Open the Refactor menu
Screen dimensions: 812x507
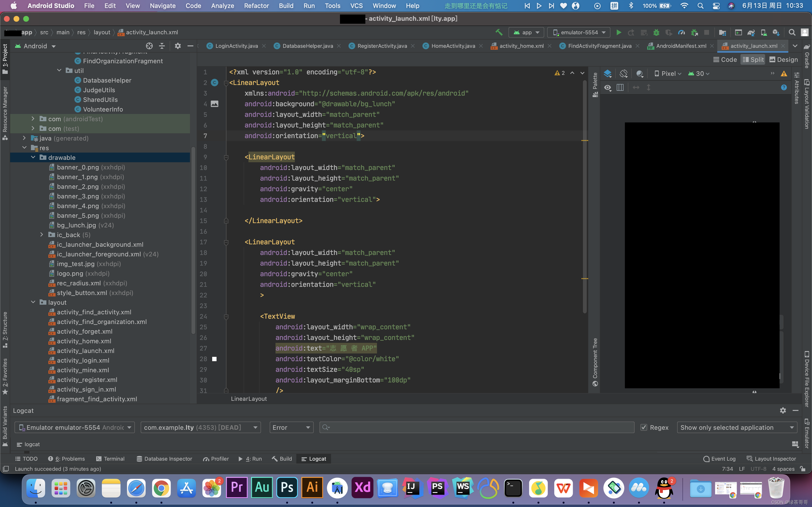pyautogui.click(x=256, y=6)
